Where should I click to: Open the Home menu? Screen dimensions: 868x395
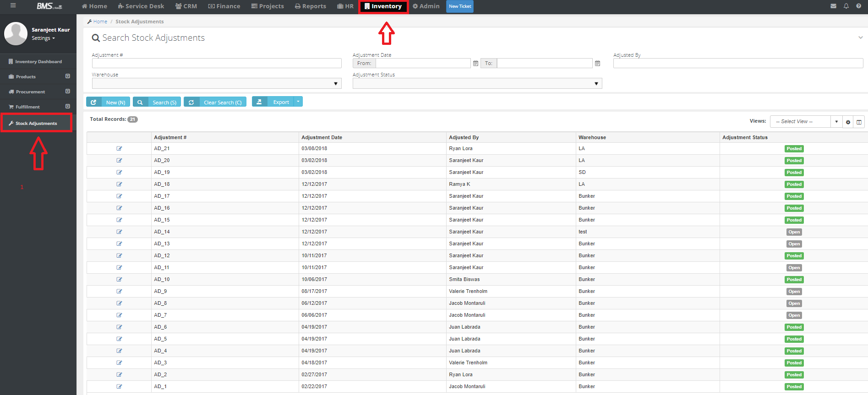point(94,6)
